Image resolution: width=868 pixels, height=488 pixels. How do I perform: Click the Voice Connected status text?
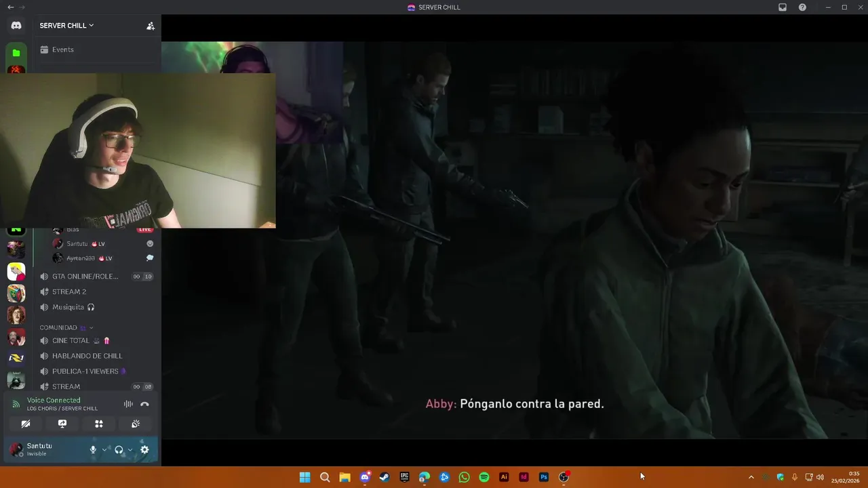pos(54,400)
